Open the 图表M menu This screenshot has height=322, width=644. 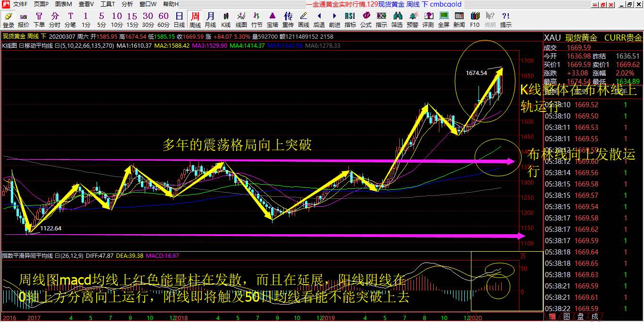(x=64, y=4)
